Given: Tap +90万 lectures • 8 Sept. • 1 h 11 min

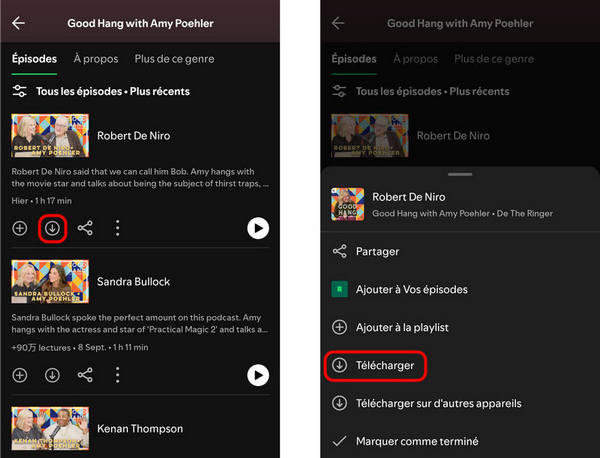Looking at the screenshot, I should point(80,348).
